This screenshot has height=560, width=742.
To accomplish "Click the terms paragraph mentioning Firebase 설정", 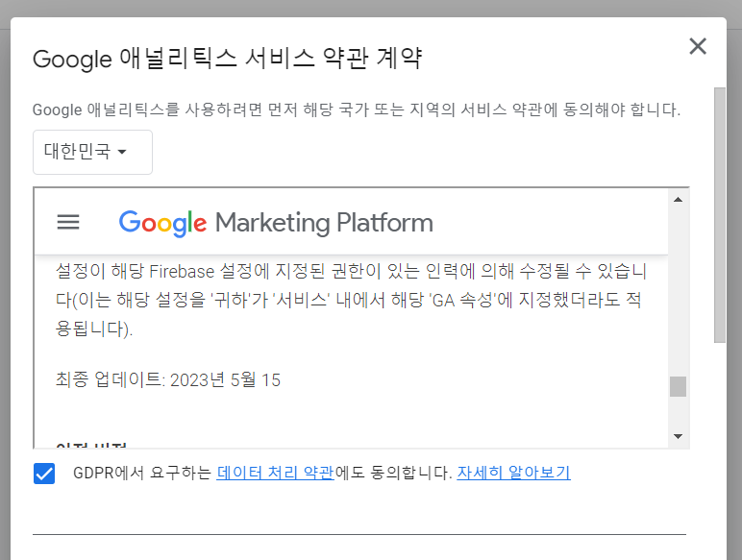I will pyautogui.click(x=351, y=300).
